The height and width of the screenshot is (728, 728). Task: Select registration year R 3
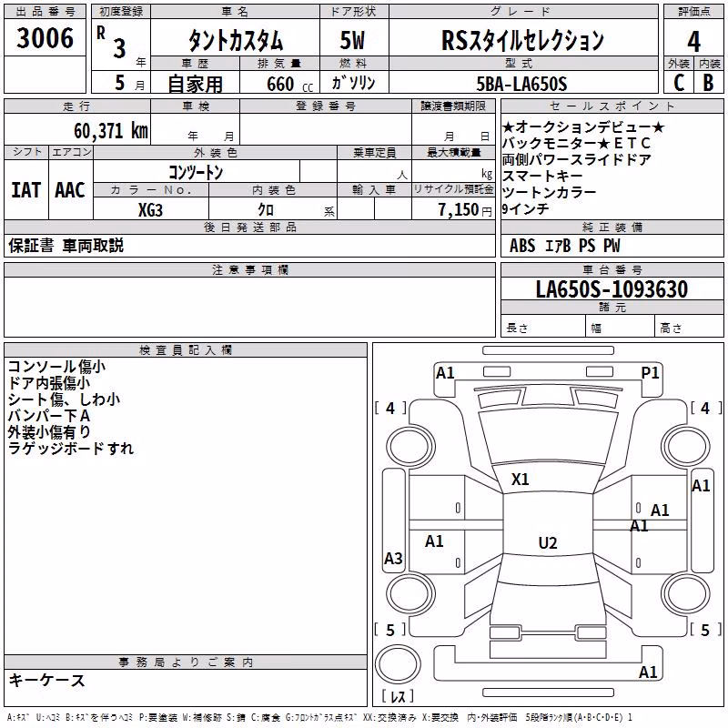pyautogui.click(x=111, y=42)
